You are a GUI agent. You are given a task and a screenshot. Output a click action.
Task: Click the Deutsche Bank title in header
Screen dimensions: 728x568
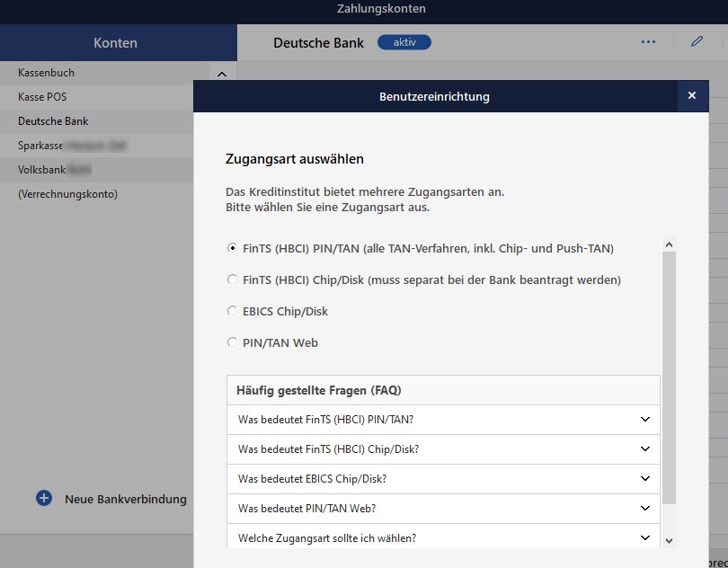click(318, 43)
